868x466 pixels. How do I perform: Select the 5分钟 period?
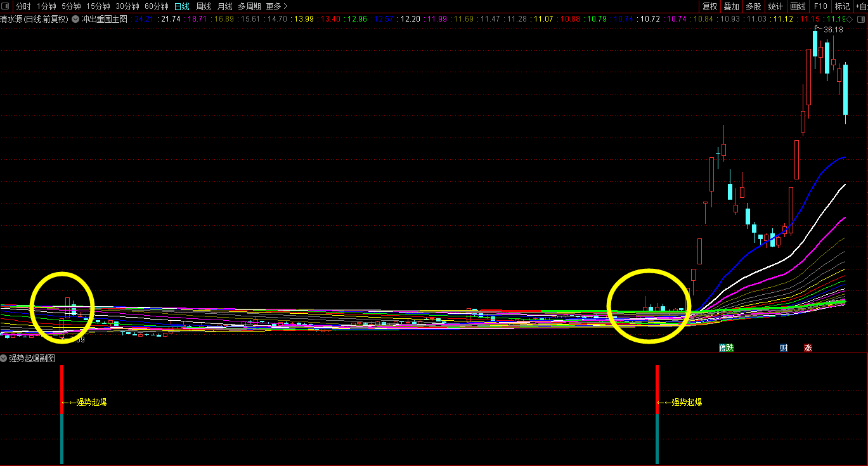(x=71, y=6)
